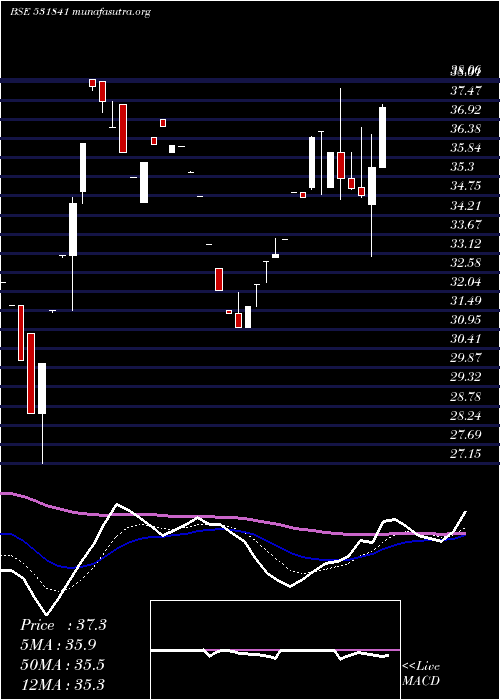Select the 31.49 price axis label
Image resolution: width=500 pixels, height=700 pixels.
point(466,301)
